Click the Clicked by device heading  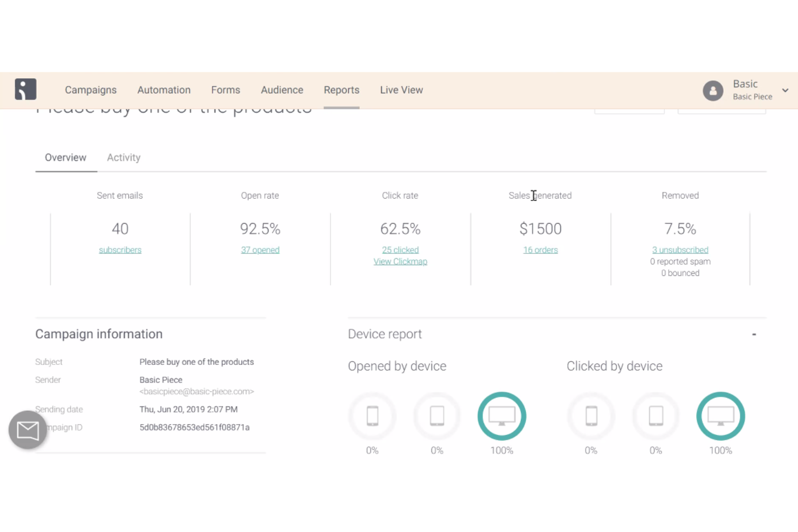[615, 366]
